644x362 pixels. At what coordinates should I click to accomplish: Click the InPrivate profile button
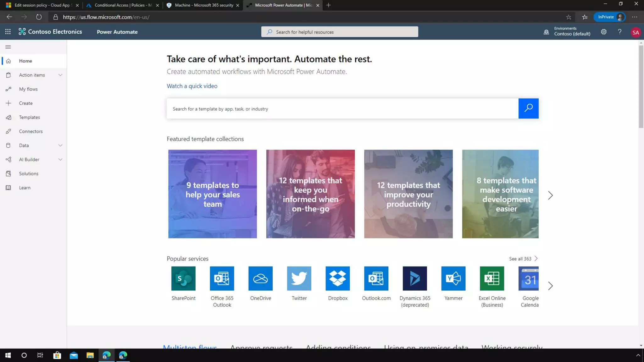click(609, 17)
